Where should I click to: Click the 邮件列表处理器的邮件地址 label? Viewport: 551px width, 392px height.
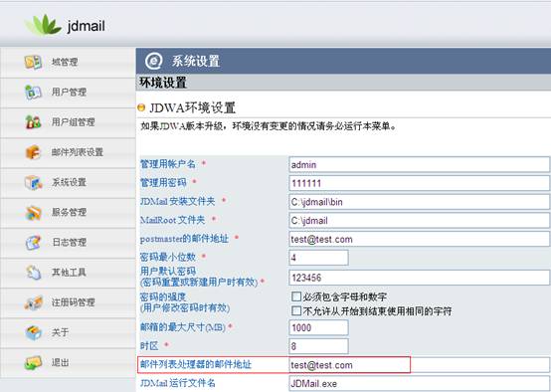[x=196, y=364]
